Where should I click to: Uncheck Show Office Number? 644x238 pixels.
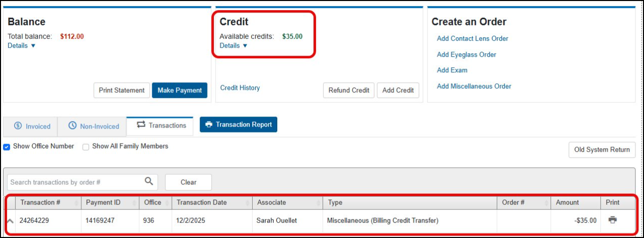(x=7, y=147)
